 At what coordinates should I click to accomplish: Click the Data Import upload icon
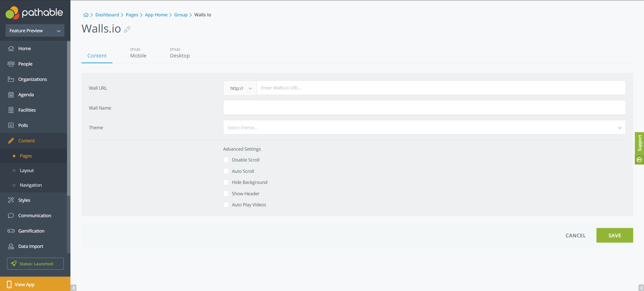(11, 246)
